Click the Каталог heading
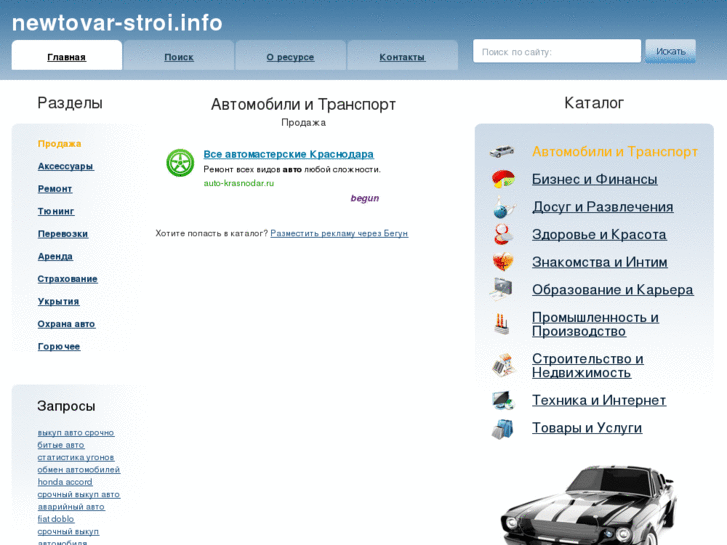The image size is (727, 545). coord(594,103)
